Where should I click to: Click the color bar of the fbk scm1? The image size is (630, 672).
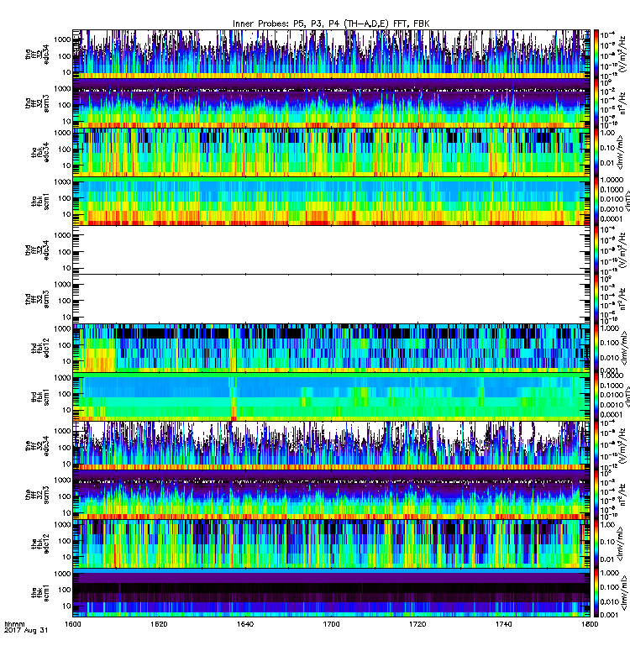coord(596,593)
